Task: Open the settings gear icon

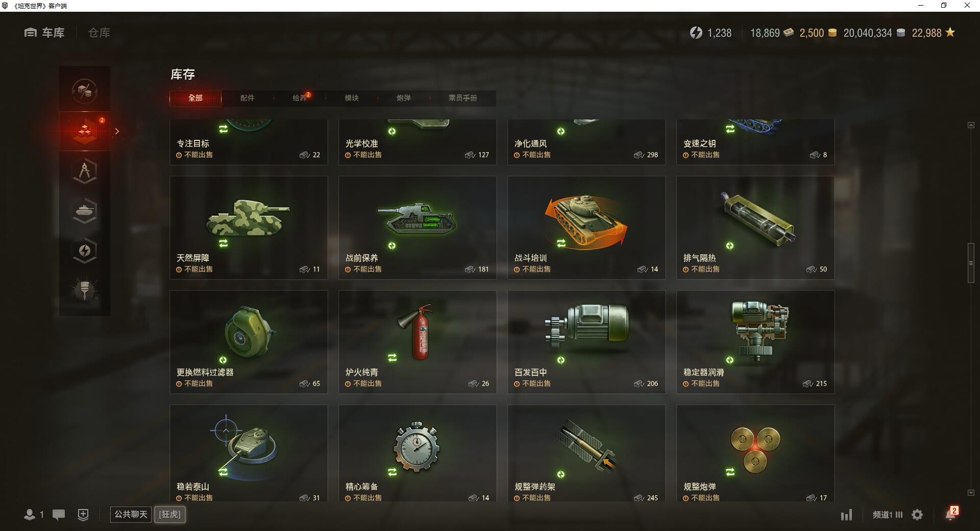Action: coord(917,515)
